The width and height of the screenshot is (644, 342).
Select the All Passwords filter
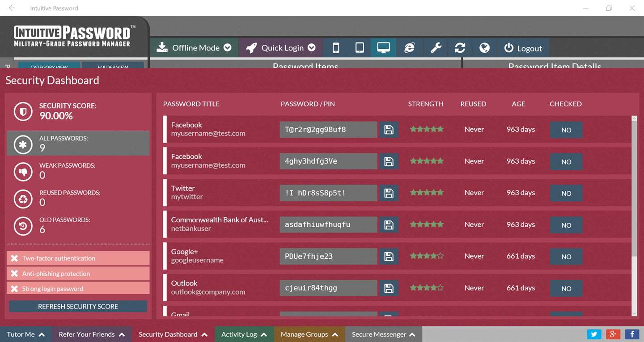coord(78,144)
